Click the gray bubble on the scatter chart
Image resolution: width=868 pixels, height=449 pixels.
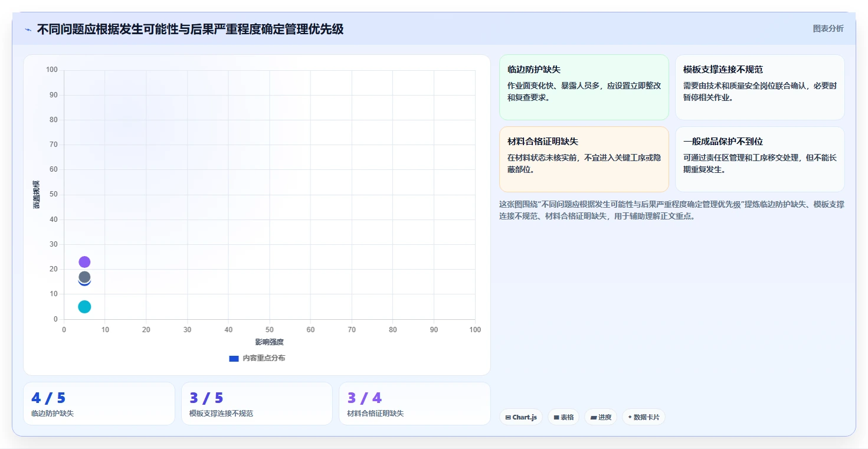[x=84, y=277]
